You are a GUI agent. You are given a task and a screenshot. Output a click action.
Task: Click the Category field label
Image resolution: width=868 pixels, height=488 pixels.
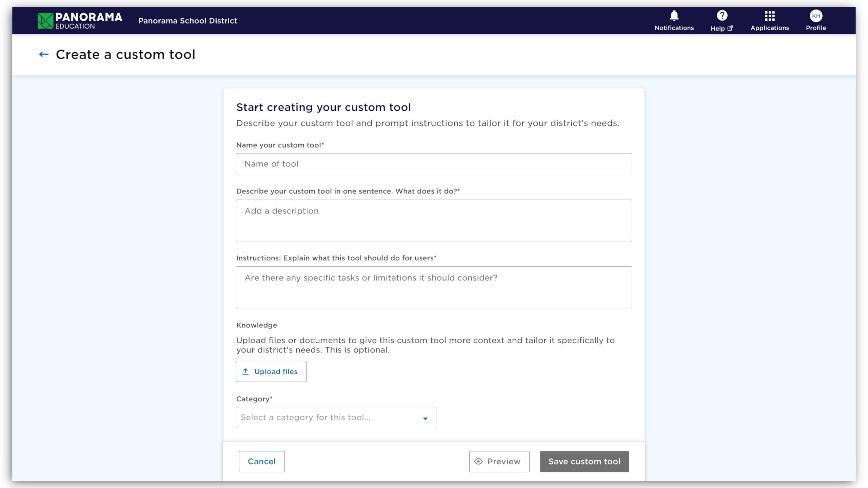click(x=254, y=399)
